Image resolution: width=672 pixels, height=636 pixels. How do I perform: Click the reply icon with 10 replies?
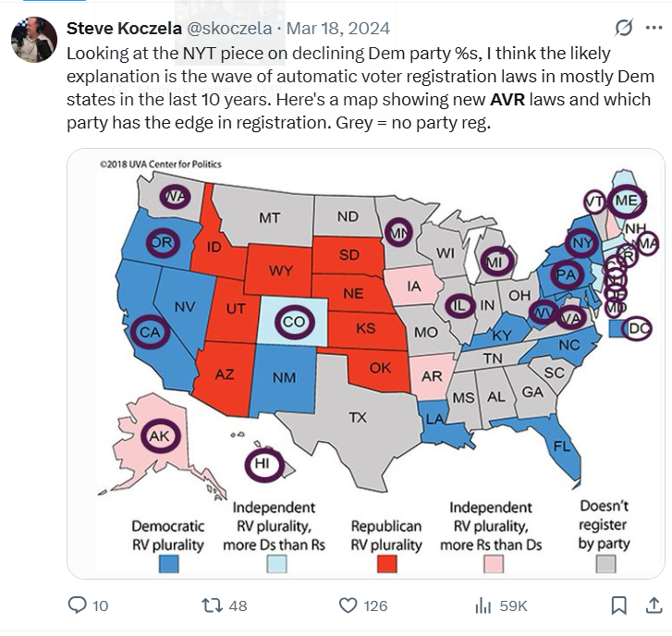(x=79, y=605)
